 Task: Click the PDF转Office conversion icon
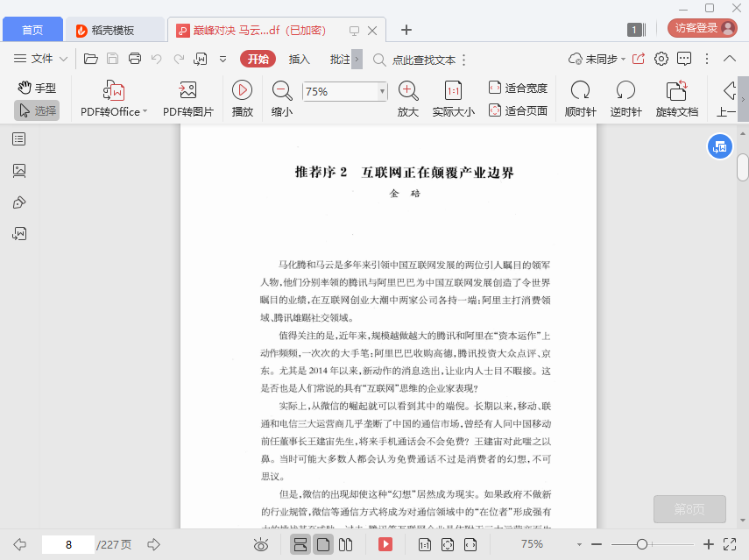[x=114, y=91]
